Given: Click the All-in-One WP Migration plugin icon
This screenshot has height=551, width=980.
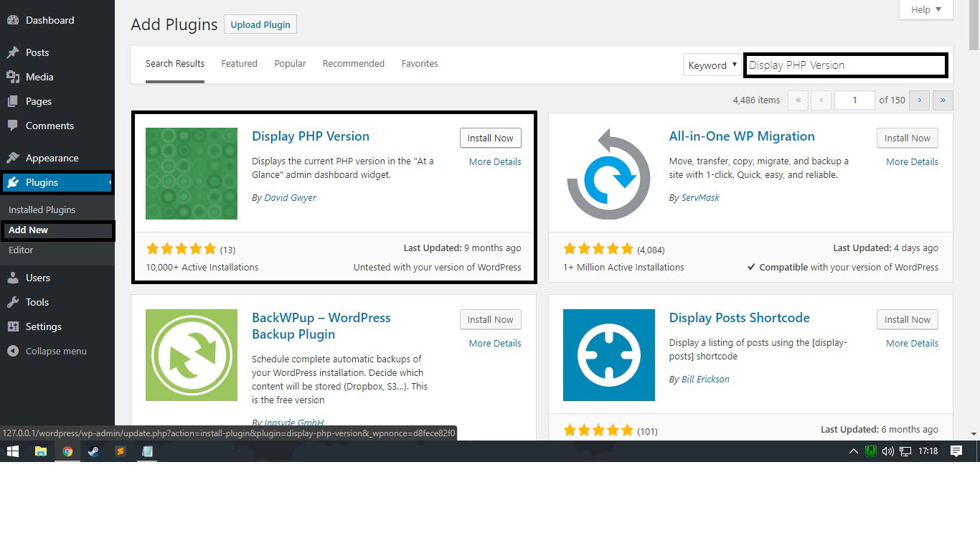Looking at the screenshot, I should (609, 174).
